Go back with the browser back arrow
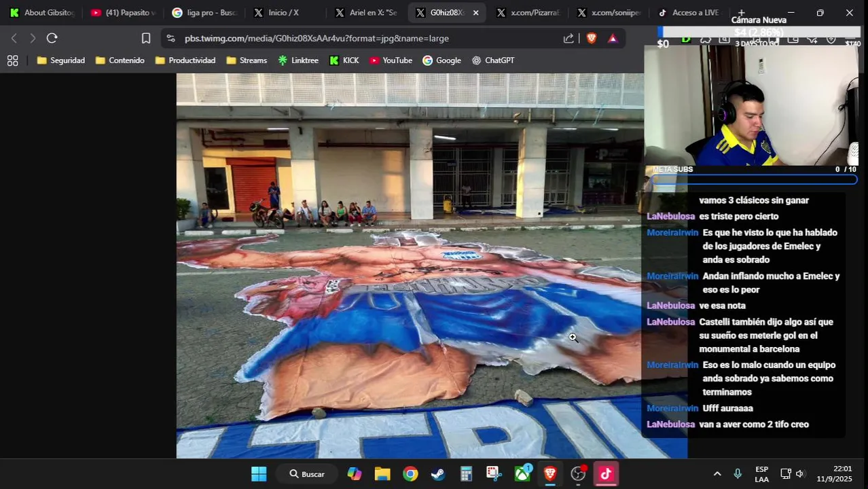The width and height of the screenshot is (868, 489). pos(14,38)
